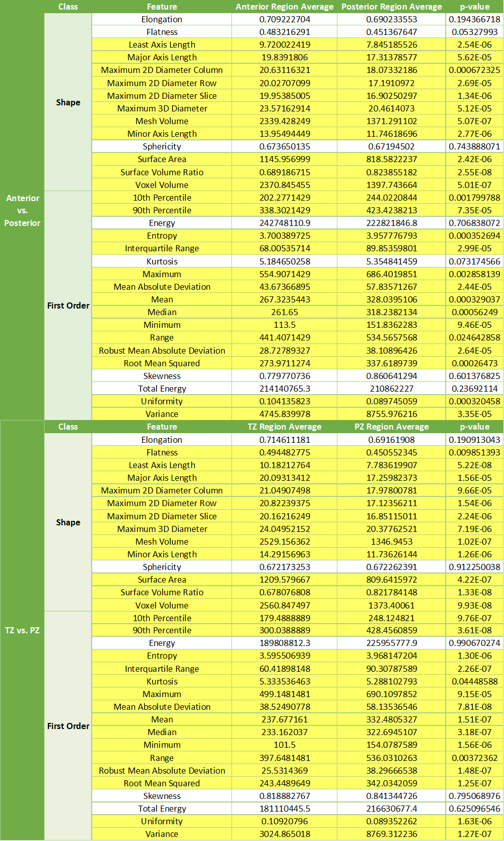Click the PZ Region Average header
The width and height of the screenshot is (504, 841).
point(392,427)
